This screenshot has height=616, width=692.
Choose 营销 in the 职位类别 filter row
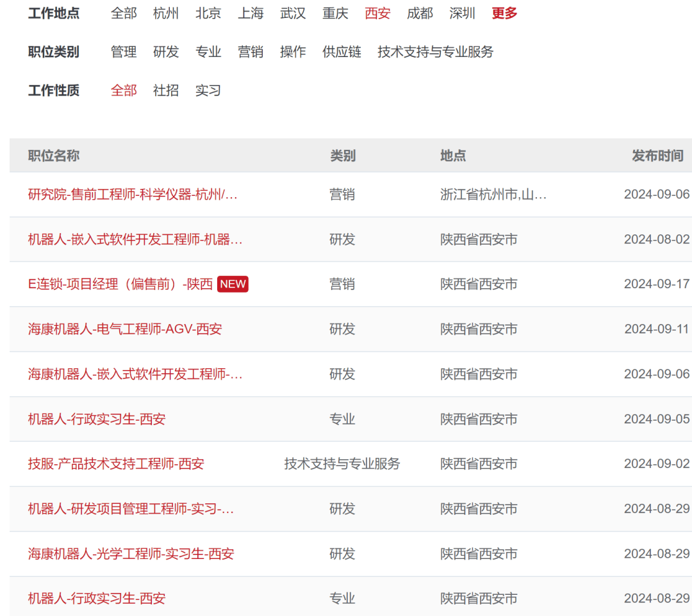[251, 52]
